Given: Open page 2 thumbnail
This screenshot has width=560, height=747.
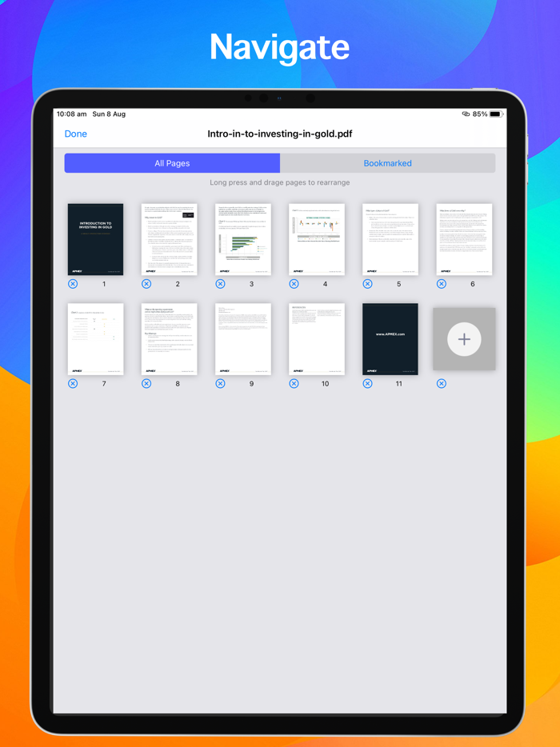Looking at the screenshot, I should point(169,240).
